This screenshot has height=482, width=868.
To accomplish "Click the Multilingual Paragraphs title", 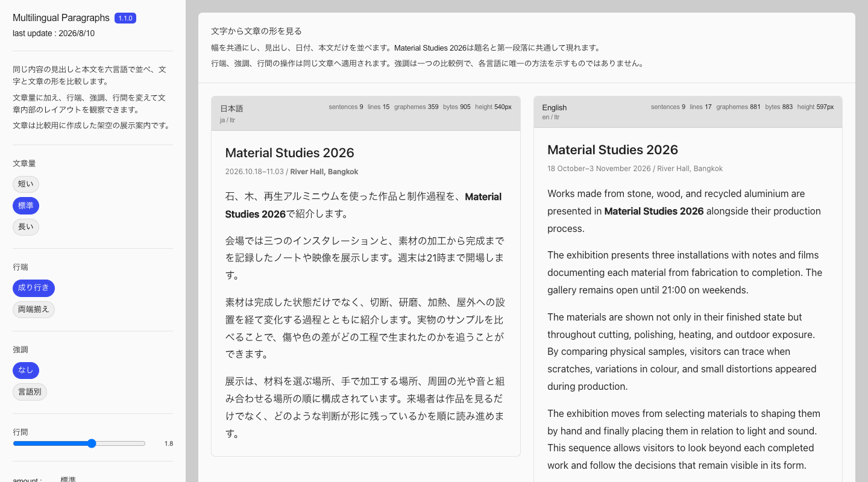I will coord(61,18).
